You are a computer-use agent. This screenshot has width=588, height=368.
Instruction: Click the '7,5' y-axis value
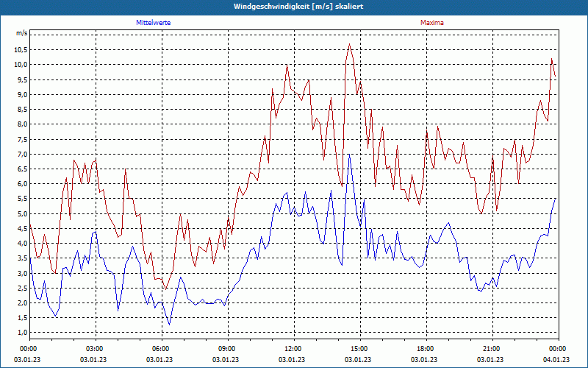[x=23, y=139]
